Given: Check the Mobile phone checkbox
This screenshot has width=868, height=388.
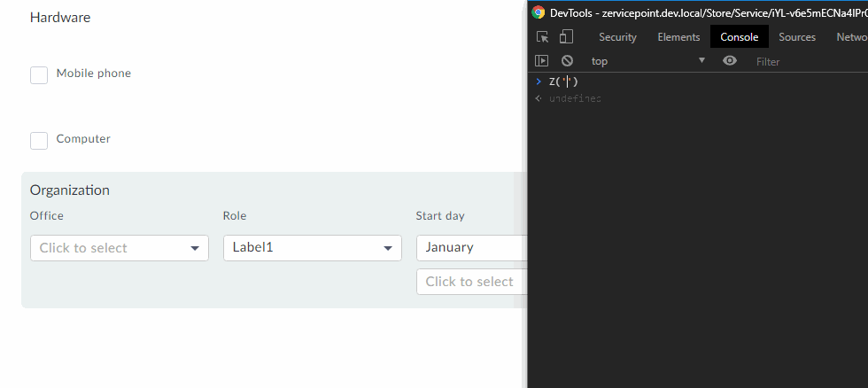Looking at the screenshot, I should pyautogui.click(x=39, y=75).
